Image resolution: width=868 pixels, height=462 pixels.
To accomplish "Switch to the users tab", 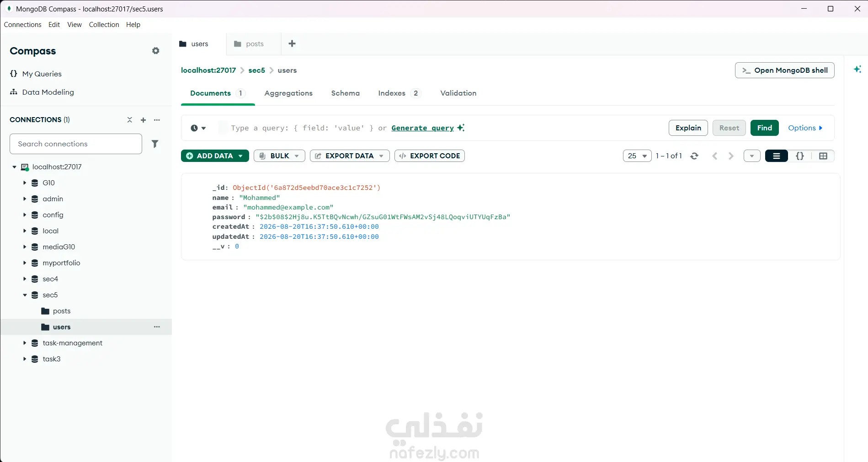I will pos(199,44).
